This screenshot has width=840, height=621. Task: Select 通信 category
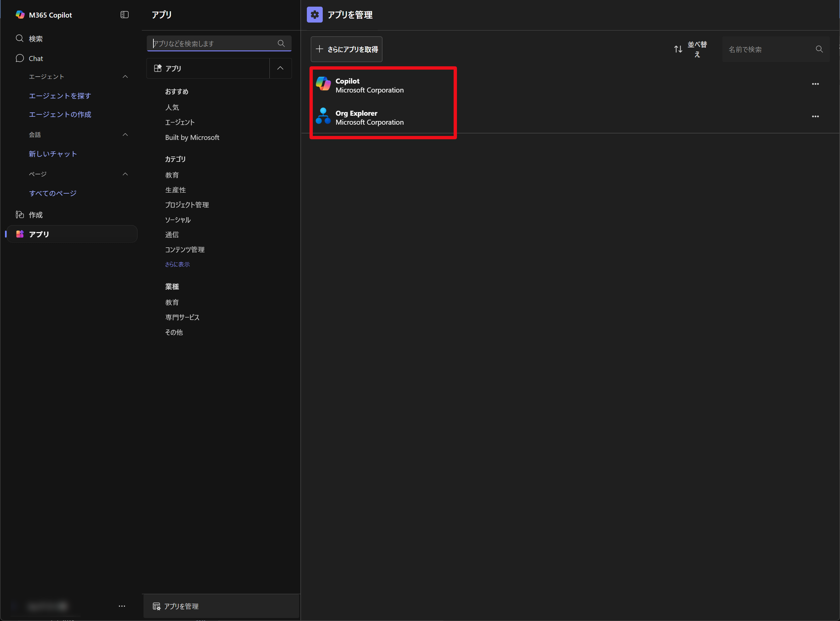[x=172, y=234]
